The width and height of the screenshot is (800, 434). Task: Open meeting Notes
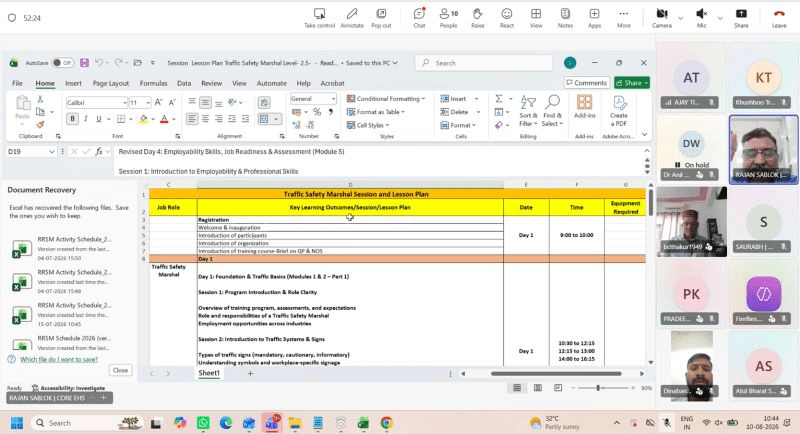point(565,18)
